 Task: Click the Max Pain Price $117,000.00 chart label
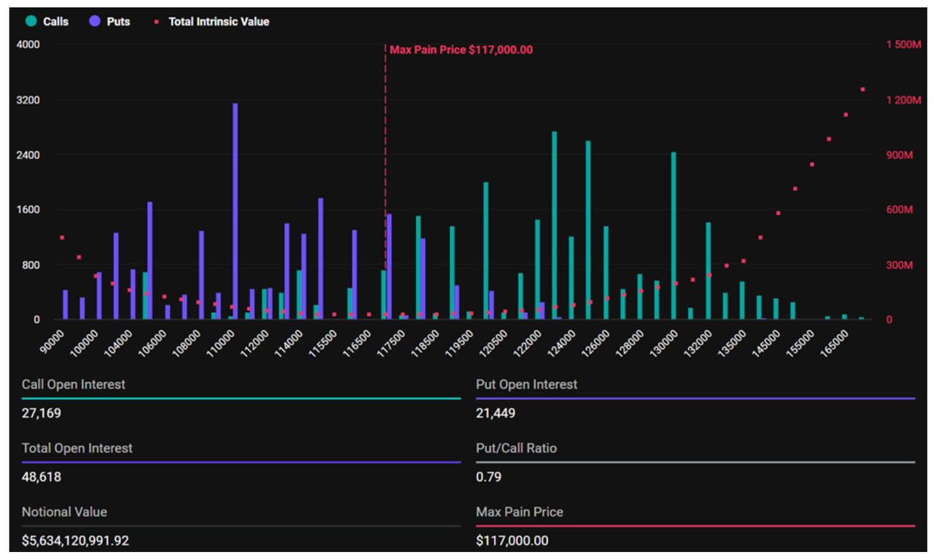(x=461, y=50)
